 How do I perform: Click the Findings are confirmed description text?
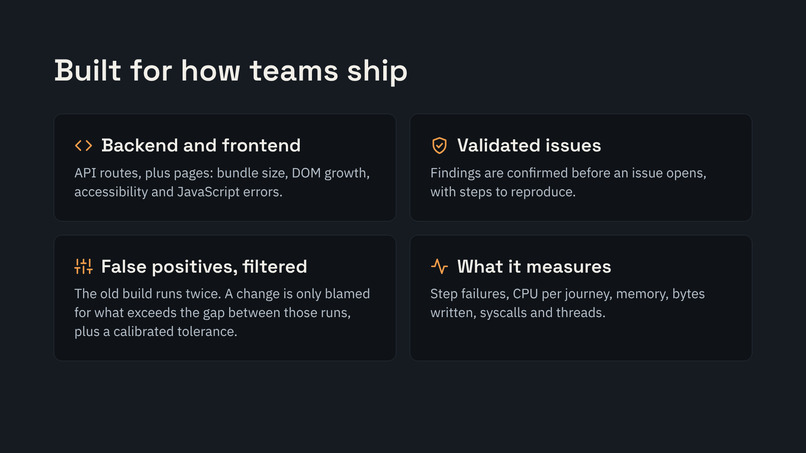[569, 182]
